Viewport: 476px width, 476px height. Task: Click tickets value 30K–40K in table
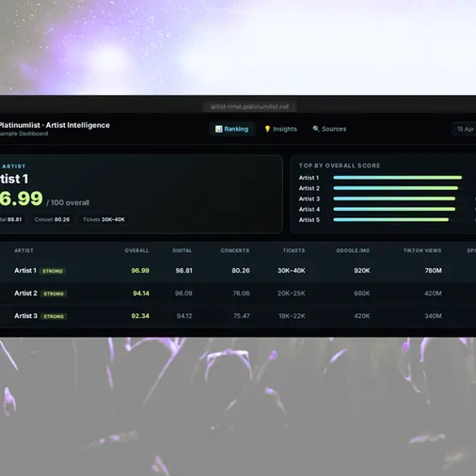pos(292,270)
